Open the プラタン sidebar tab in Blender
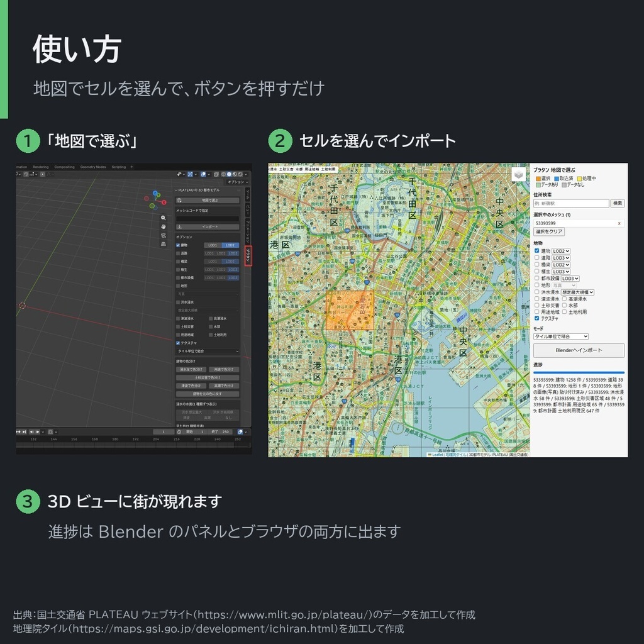 [248, 256]
